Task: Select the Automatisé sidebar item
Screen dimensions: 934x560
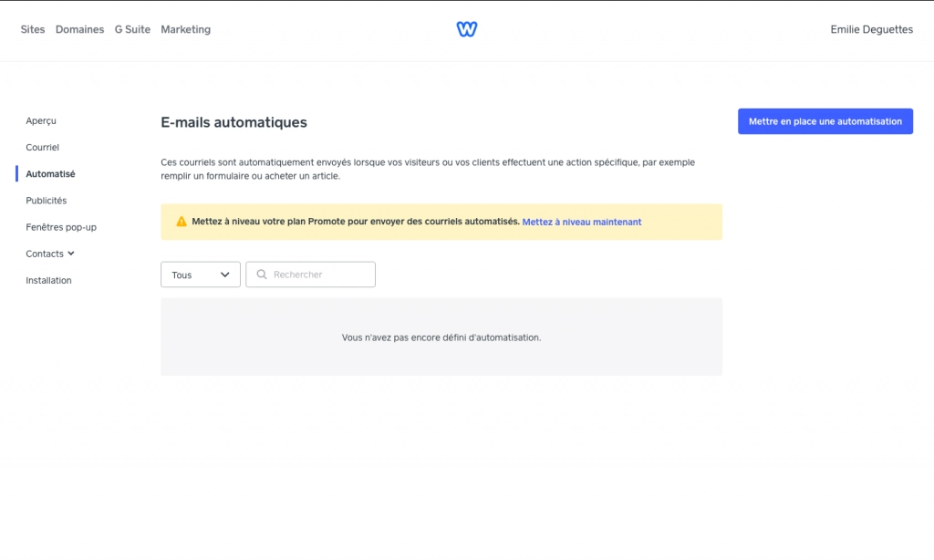Action: (x=51, y=174)
